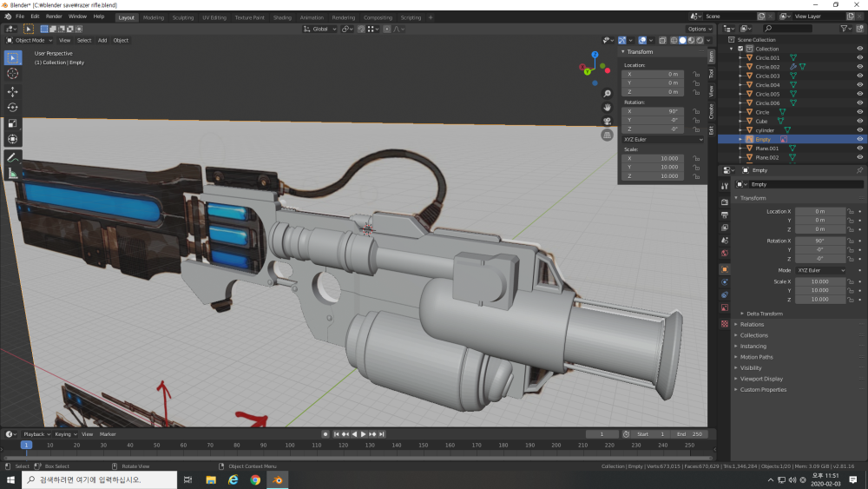Open the Render menu
Viewport: 868px width, 489px height.
[54, 17]
